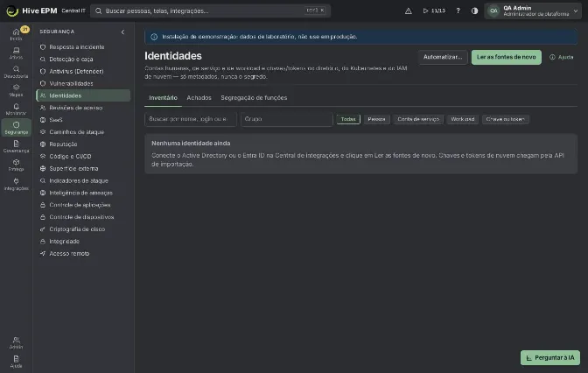Image resolution: width=588 pixels, height=373 pixels.
Task: Click the info icon in demo banner
Action: (154, 37)
